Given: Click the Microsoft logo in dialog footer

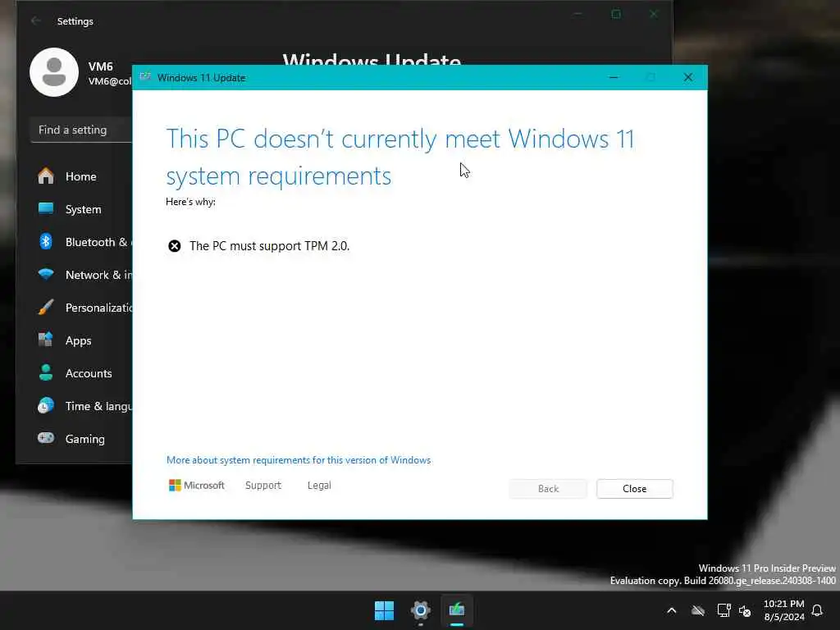Looking at the screenshot, I should tap(197, 486).
